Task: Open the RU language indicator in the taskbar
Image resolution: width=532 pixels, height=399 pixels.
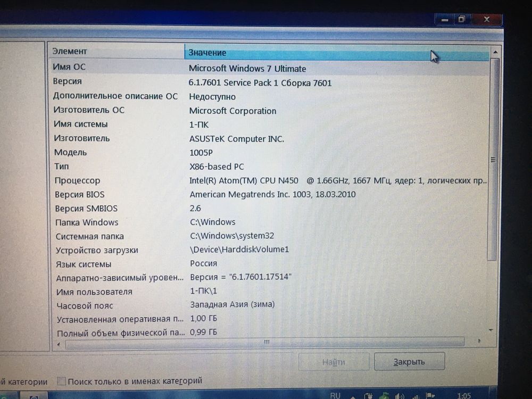Action: coord(335,395)
